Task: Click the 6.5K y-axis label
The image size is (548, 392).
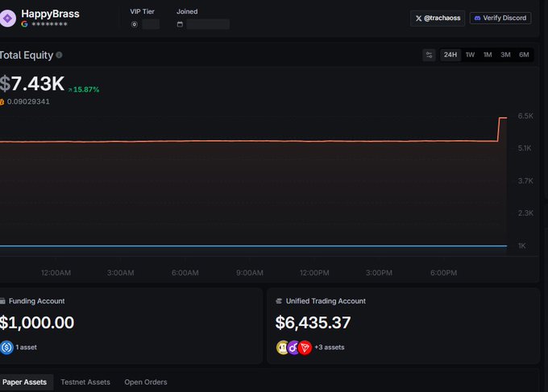Action: pos(525,116)
